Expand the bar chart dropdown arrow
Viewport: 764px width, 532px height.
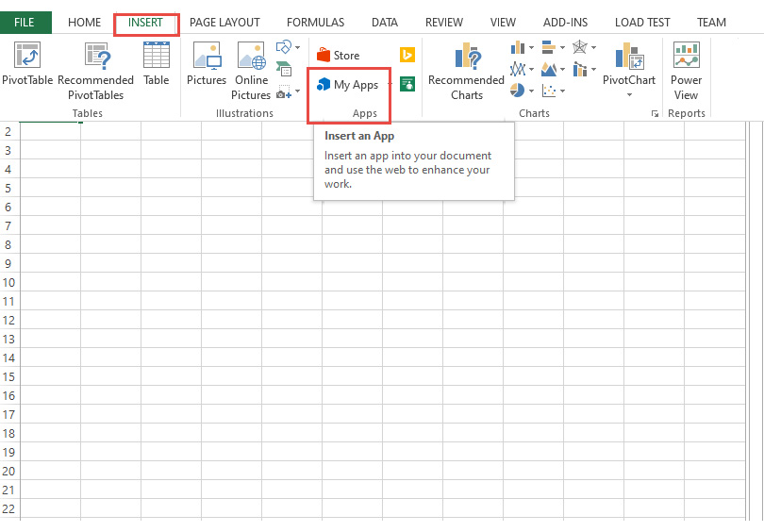click(x=562, y=48)
